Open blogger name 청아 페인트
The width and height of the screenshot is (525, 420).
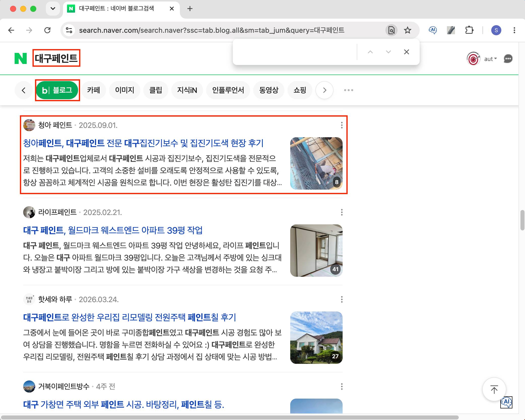(55, 125)
